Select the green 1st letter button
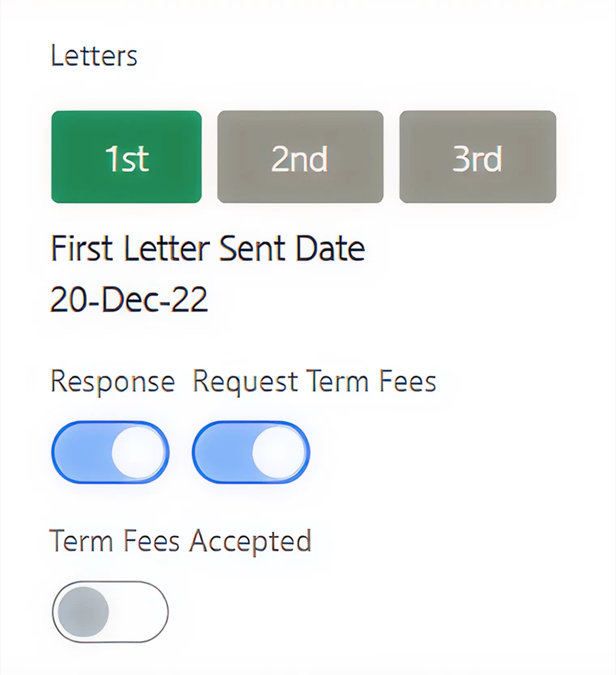This screenshot has width=616, height=675. click(x=126, y=157)
